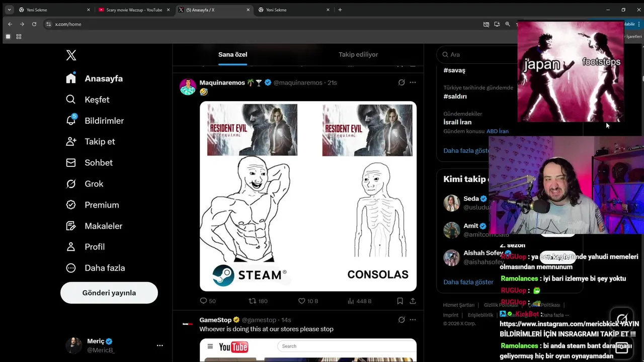Reload the current page
Screen dimensions: 644x362
tap(34, 24)
